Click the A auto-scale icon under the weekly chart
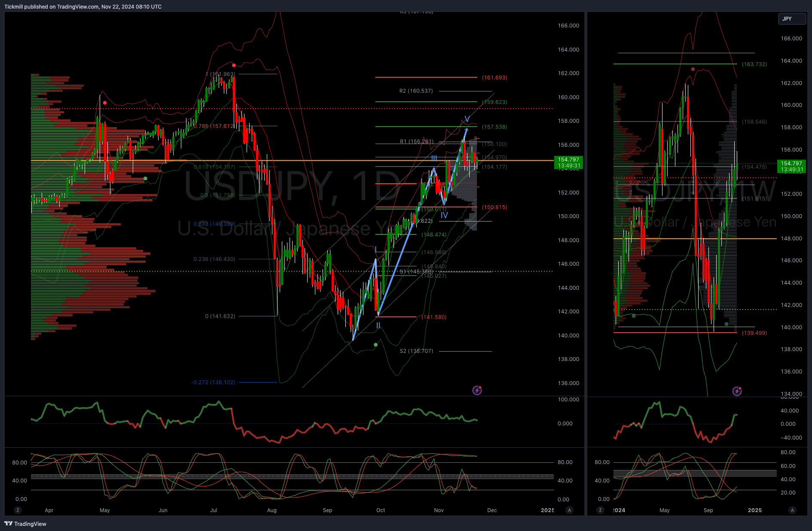The width and height of the screenshot is (812, 531). [x=792, y=510]
